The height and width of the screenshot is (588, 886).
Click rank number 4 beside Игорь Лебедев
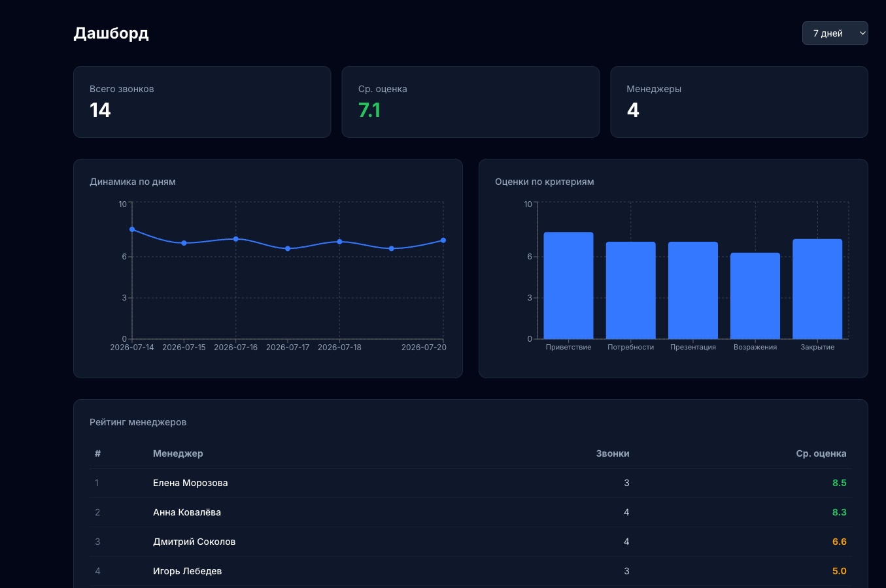(x=97, y=571)
